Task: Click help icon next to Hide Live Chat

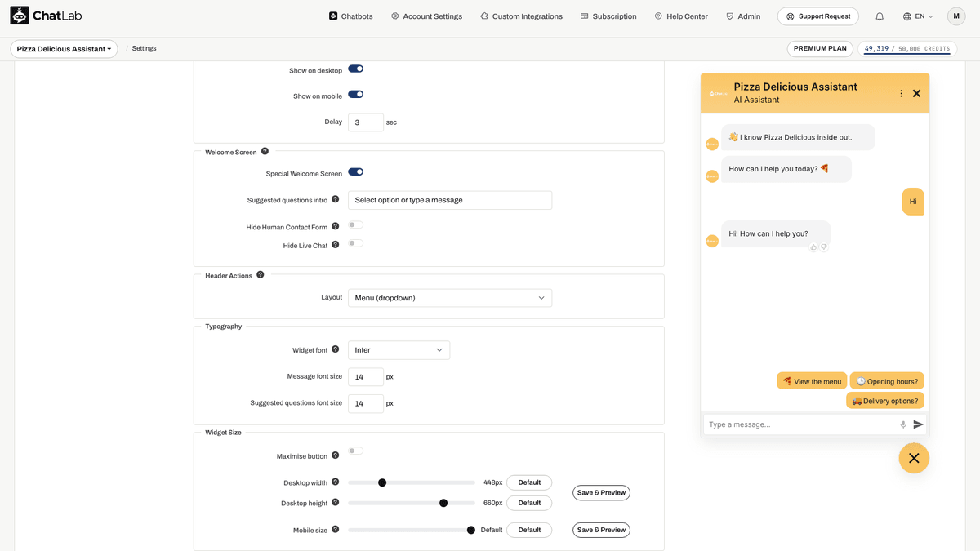Action: pos(336,244)
